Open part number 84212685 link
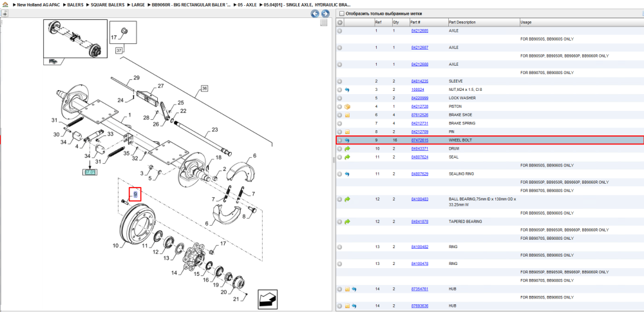 pos(420,31)
